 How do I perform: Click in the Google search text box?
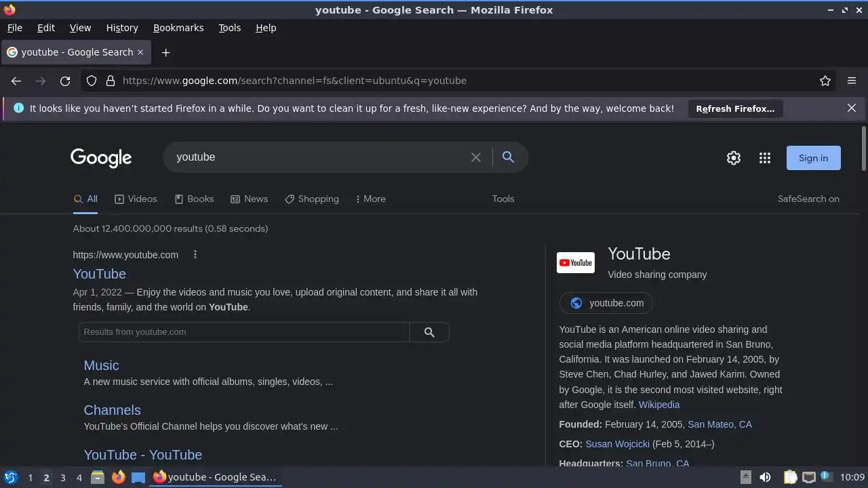click(319, 157)
